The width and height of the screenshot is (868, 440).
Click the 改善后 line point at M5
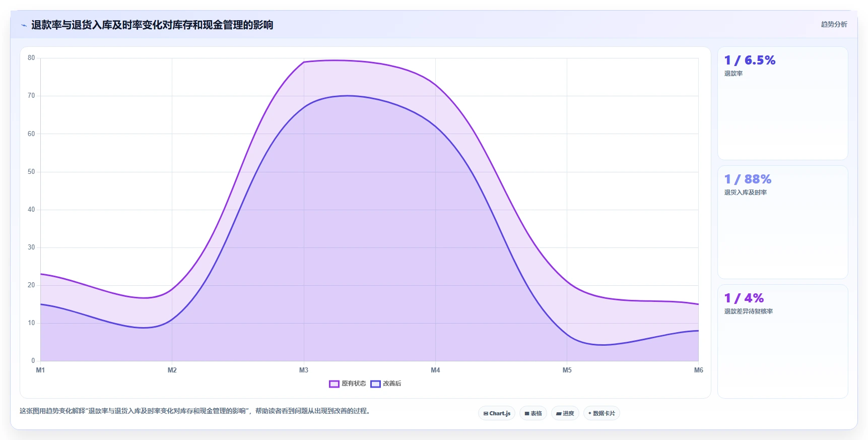[x=567, y=335]
